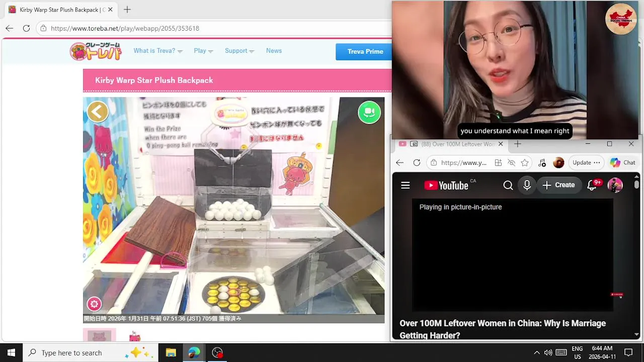644x362 pixels.
Task: Open new tab in YouTube browser window
Action: click(517, 144)
